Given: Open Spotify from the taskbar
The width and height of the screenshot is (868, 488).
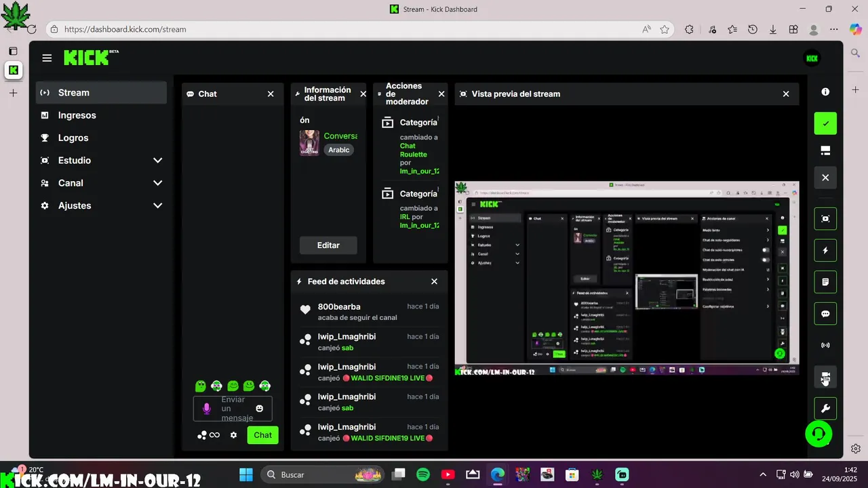Looking at the screenshot, I should tap(423, 474).
